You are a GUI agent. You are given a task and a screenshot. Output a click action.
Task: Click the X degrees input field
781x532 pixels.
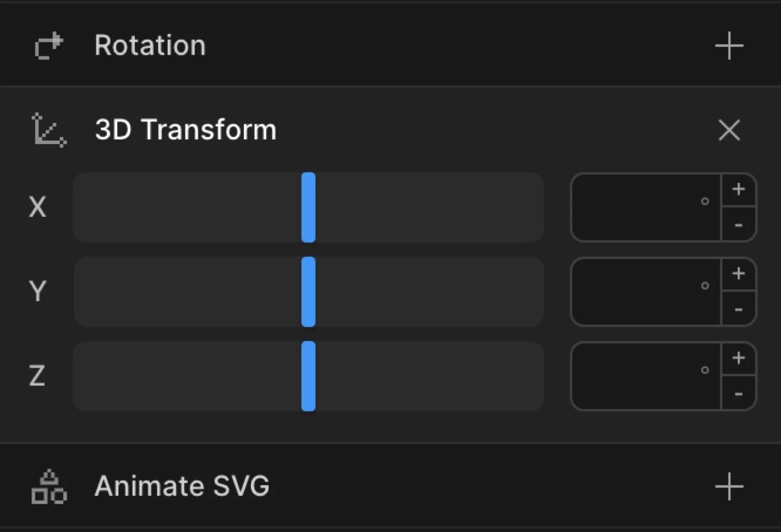point(646,207)
